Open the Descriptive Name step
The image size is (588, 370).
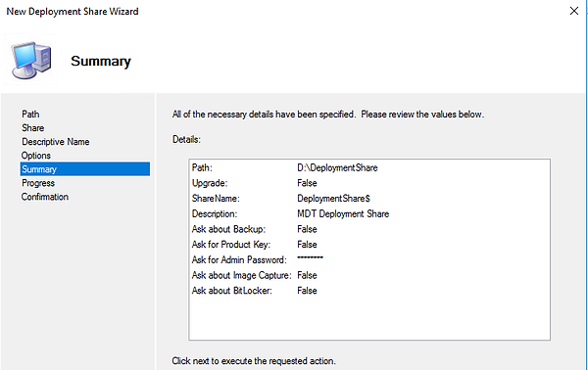click(56, 142)
